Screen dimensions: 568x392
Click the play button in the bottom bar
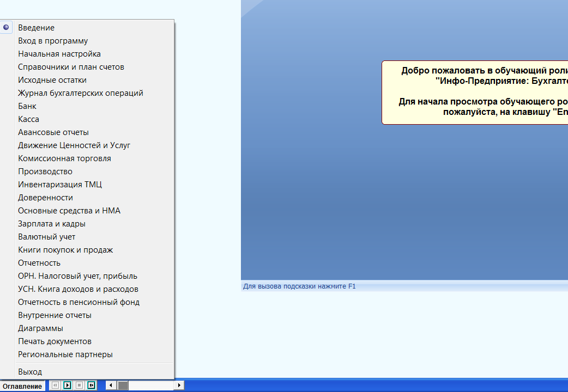tap(68, 385)
